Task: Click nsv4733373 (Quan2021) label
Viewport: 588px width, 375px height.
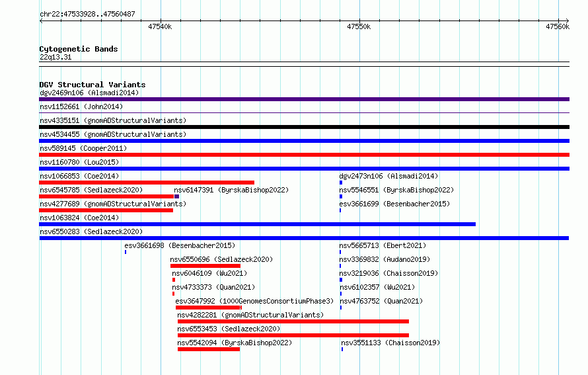Action: pos(213,287)
